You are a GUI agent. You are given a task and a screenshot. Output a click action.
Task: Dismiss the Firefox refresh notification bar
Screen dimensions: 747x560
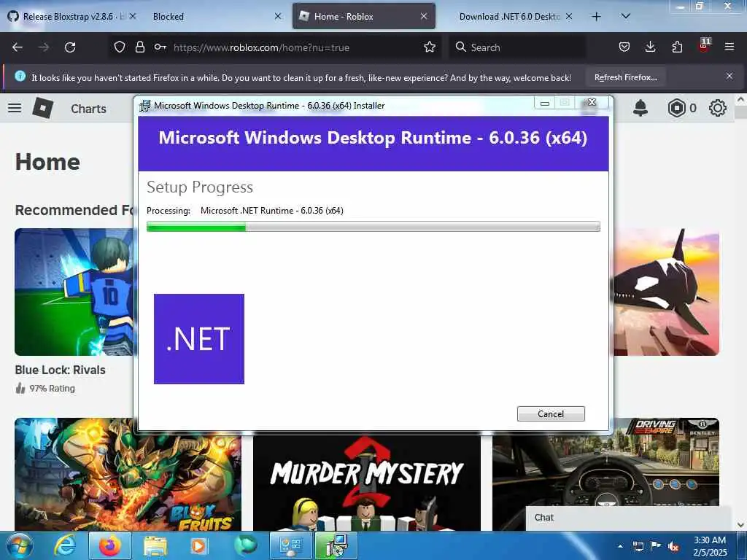coord(729,76)
